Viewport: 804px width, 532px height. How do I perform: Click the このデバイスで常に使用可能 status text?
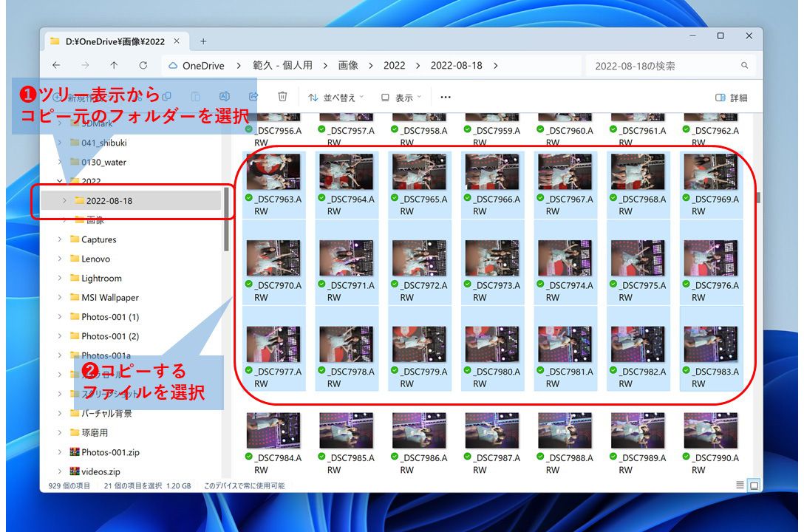pyautogui.click(x=244, y=485)
